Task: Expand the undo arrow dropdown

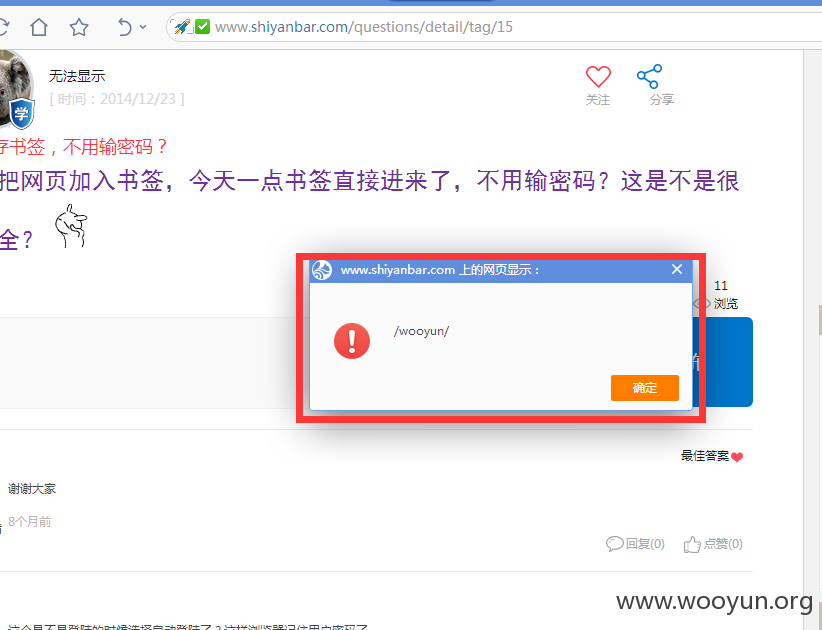Action: click(143, 27)
